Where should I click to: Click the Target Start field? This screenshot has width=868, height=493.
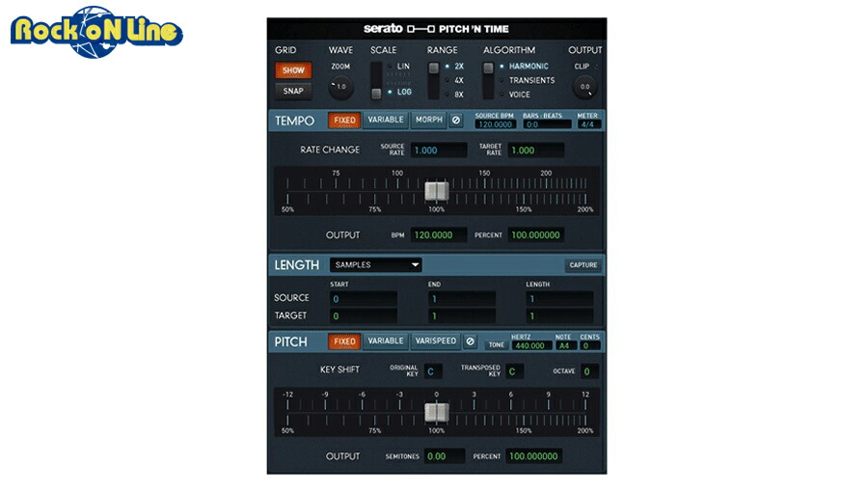coord(364,316)
